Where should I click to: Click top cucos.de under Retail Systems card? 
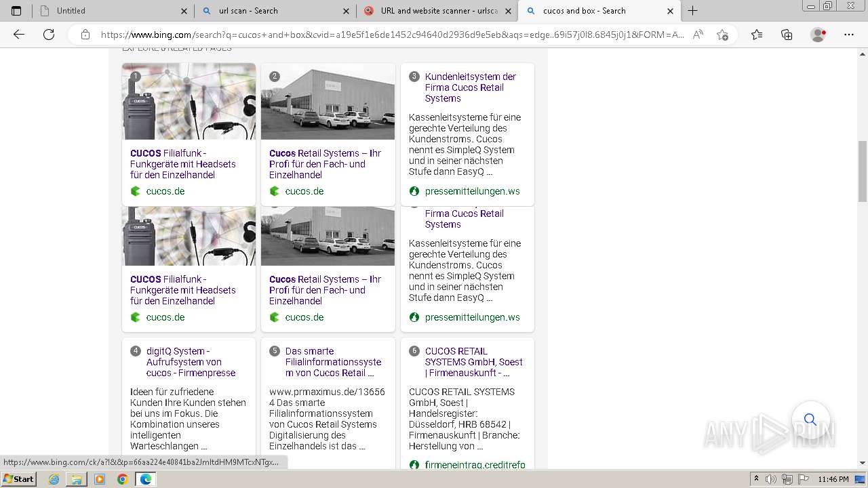tap(304, 191)
